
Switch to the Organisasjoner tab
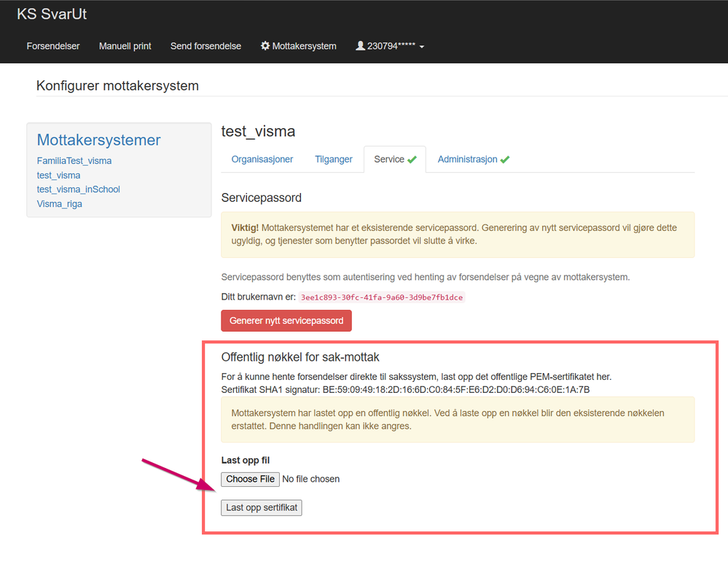(x=262, y=160)
